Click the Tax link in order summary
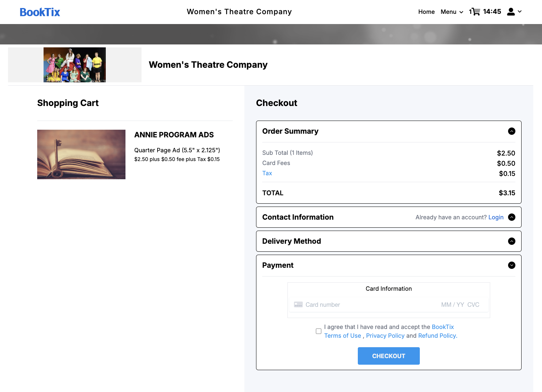Screen dimensions: 542x392 (x=267, y=173)
